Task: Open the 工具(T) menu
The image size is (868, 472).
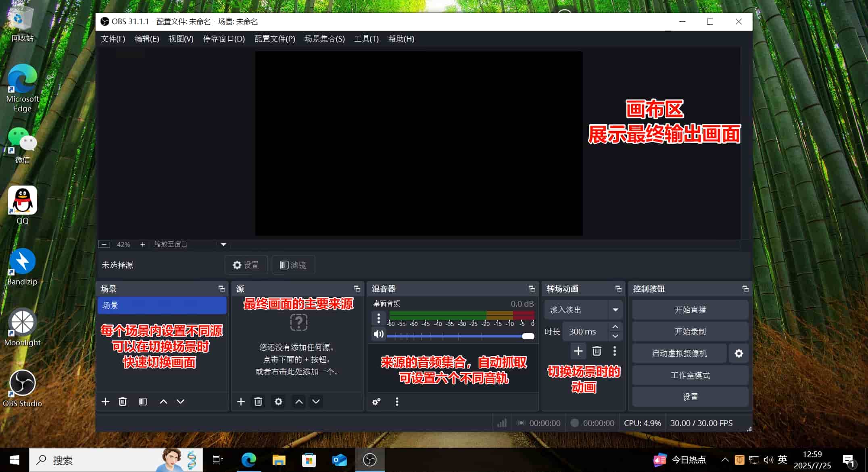Action: click(x=366, y=39)
